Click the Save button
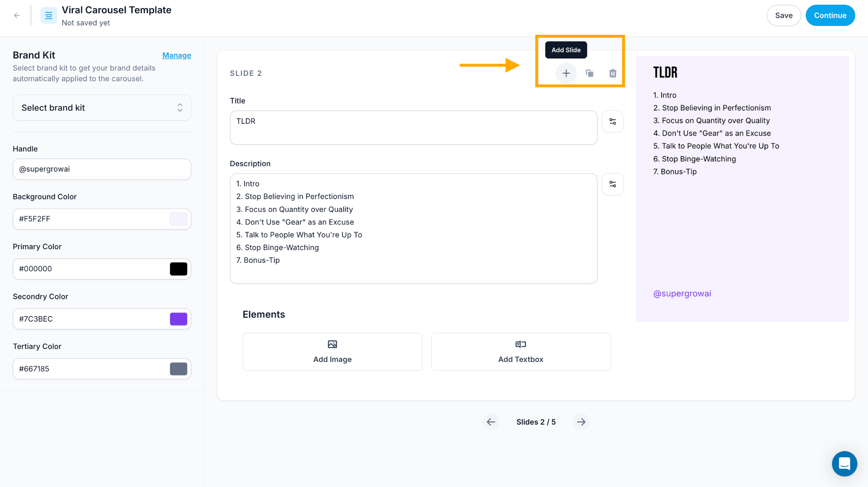Screen dimensions: 868x487 coord(784,15)
